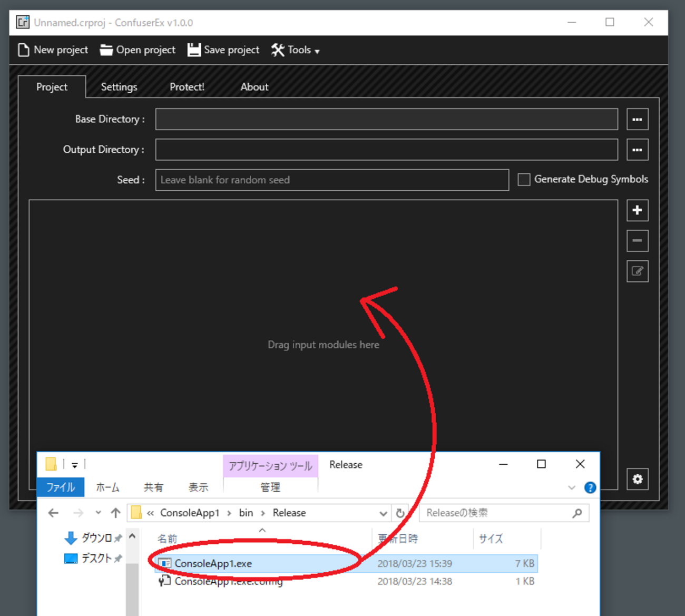Browse for Base Directory with ellipsis button

(x=637, y=120)
